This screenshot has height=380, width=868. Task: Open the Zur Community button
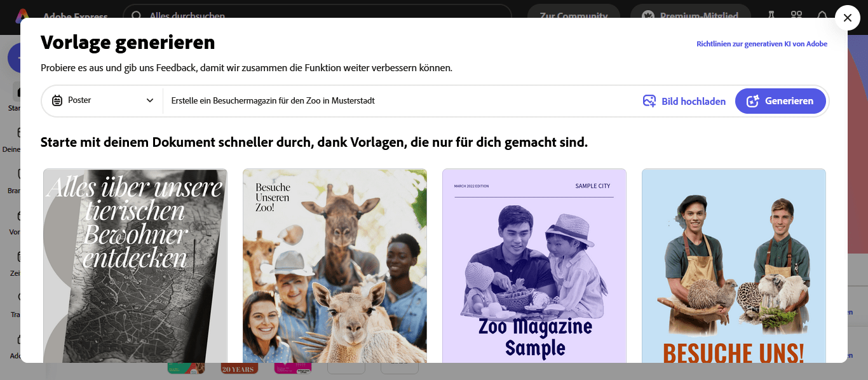click(573, 16)
